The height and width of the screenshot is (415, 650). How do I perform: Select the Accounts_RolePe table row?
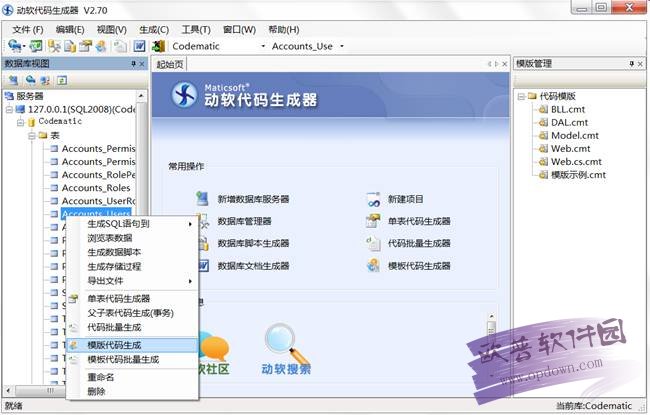point(99,175)
